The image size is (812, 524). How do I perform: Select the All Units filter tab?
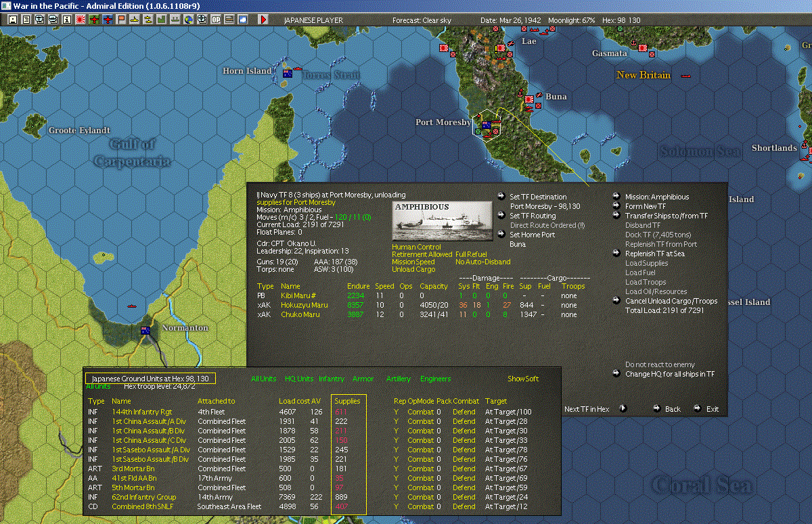pyautogui.click(x=263, y=379)
